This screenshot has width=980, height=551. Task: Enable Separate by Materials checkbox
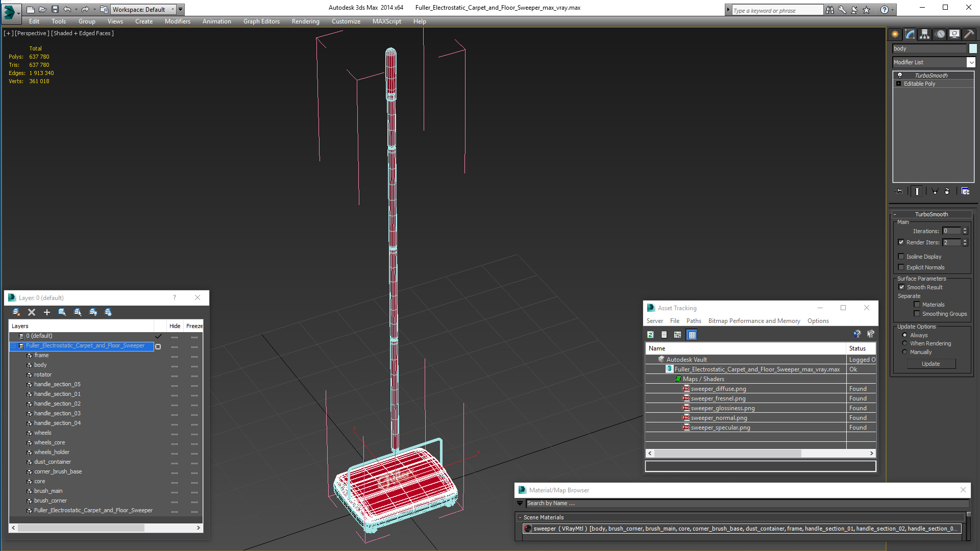point(917,305)
